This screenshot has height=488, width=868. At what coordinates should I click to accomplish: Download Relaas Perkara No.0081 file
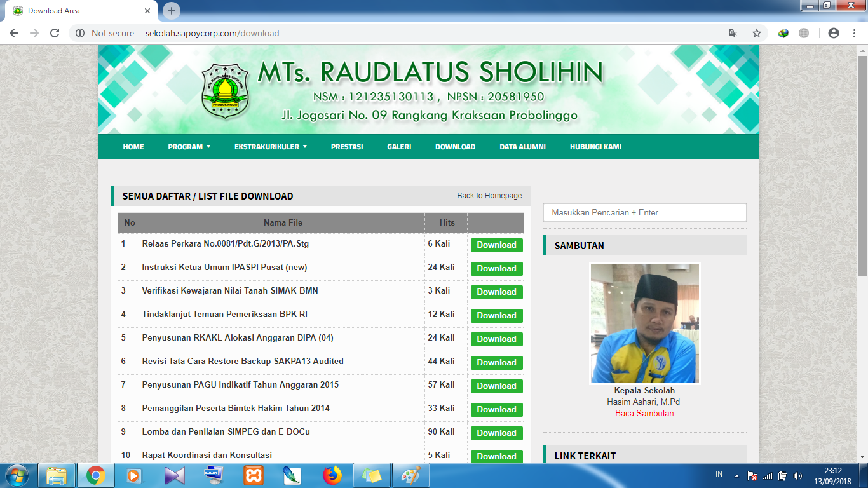497,245
